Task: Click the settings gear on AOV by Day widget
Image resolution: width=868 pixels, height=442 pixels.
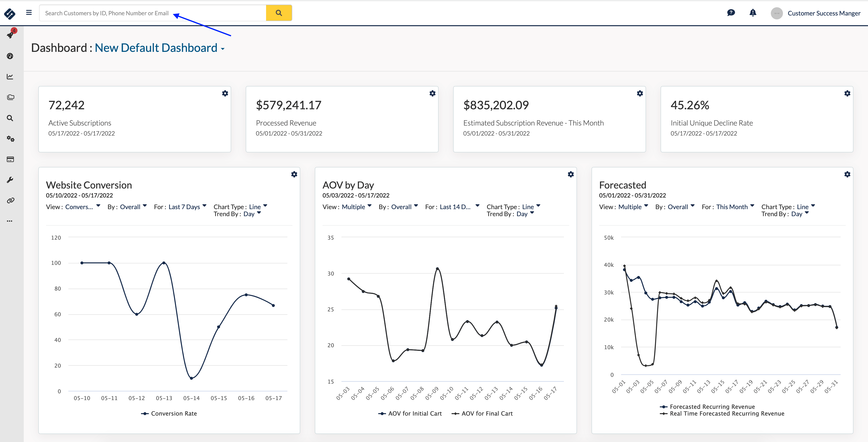Action: (x=571, y=174)
